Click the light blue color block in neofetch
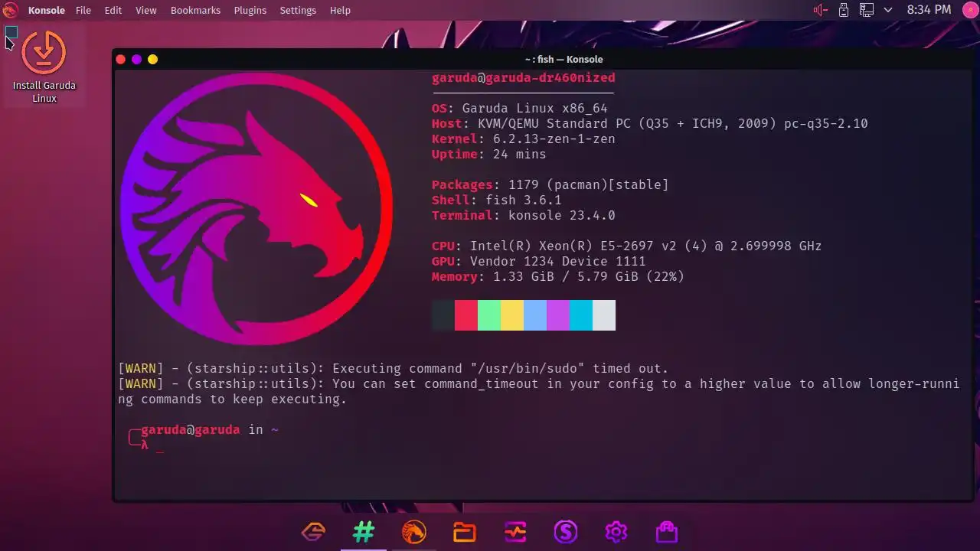The height and width of the screenshot is (551, 980). click(535, 315)
